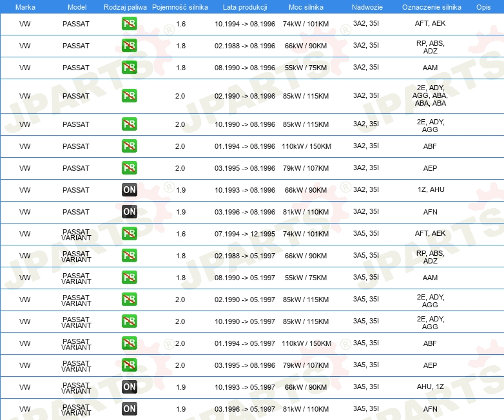
Task: Click 110kW / 150KM in the 01.1994 -> 08.1996 row
Action: click(306, 146)
